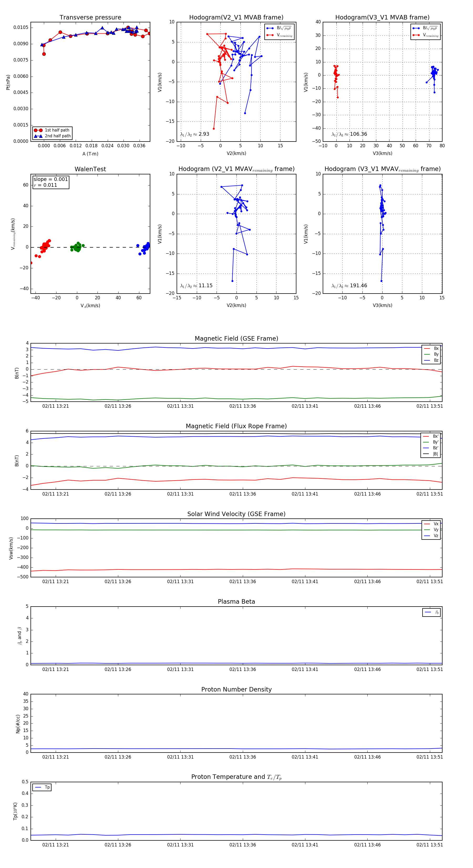Click the "Hodogram (V3_V1 MVAV remaining frame)" title
The height and width of the screenshot is (868, 473).
[x=382, y=169]
